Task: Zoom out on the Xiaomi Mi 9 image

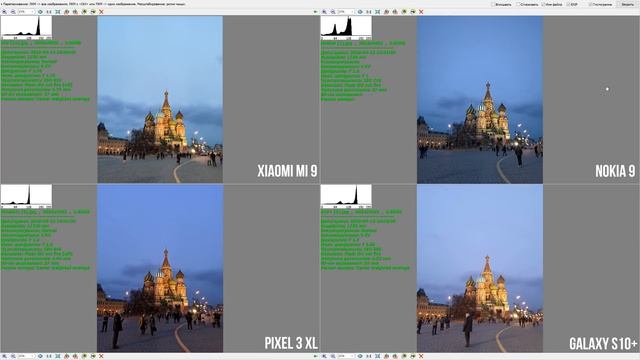Action: tap(13, 12)
